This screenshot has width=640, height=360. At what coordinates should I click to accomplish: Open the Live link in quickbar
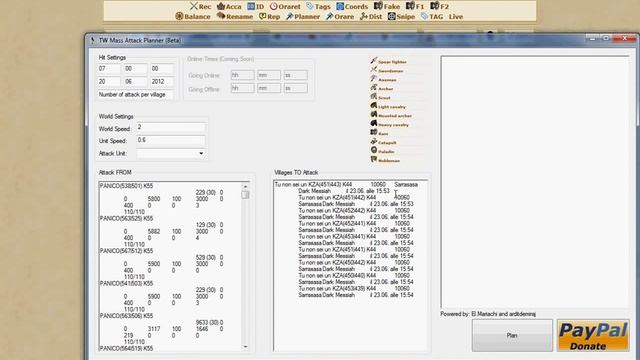[456, 17]
